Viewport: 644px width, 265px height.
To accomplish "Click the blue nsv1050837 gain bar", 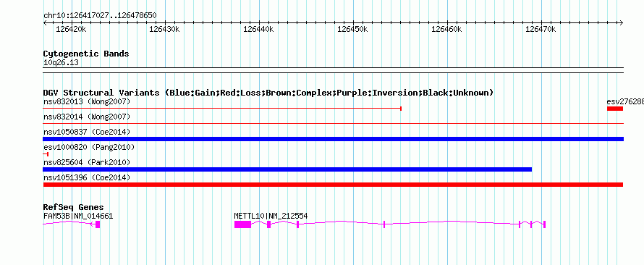I will pos(333,139).
